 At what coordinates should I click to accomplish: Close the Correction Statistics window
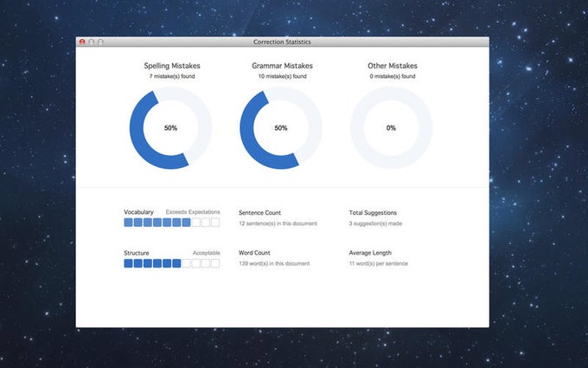click(x=82, y=42)
